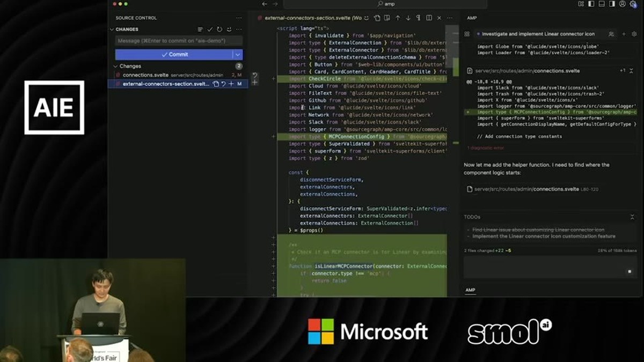644x362 pixels.
Task: Start a new AMP thread with plus
Action: coord(624,34)
